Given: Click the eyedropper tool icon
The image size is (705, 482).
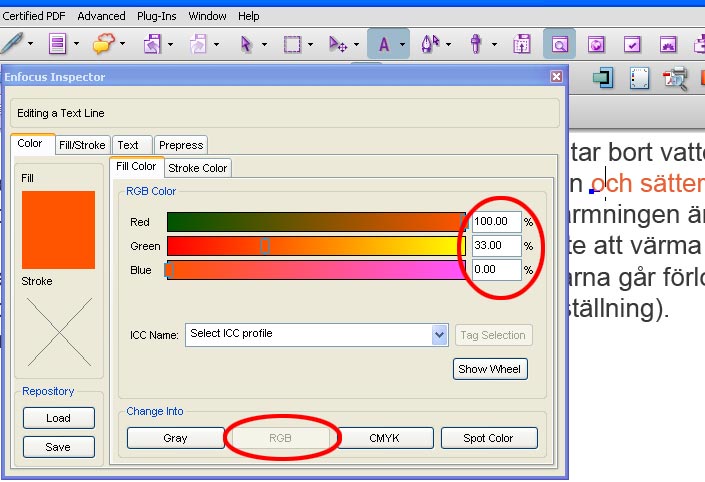Looking at the screenshot, I should (477, 44).
